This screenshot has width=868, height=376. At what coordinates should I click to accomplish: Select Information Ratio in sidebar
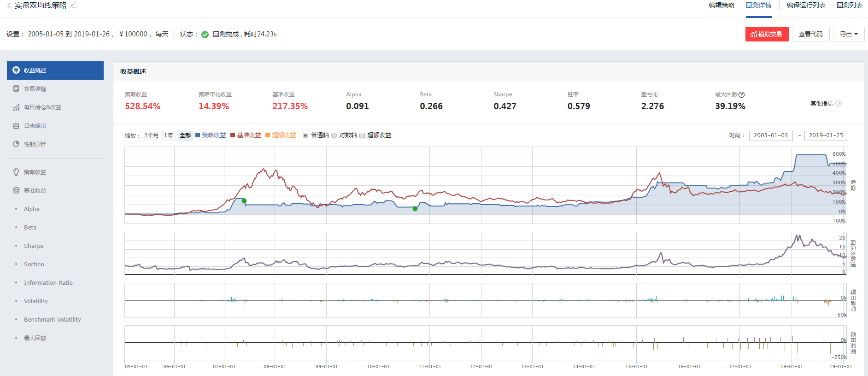48,282
